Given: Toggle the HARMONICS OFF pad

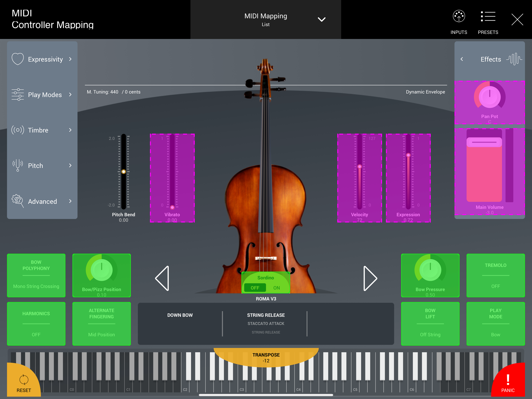Looking at the screenshot, I should (36, 324).
